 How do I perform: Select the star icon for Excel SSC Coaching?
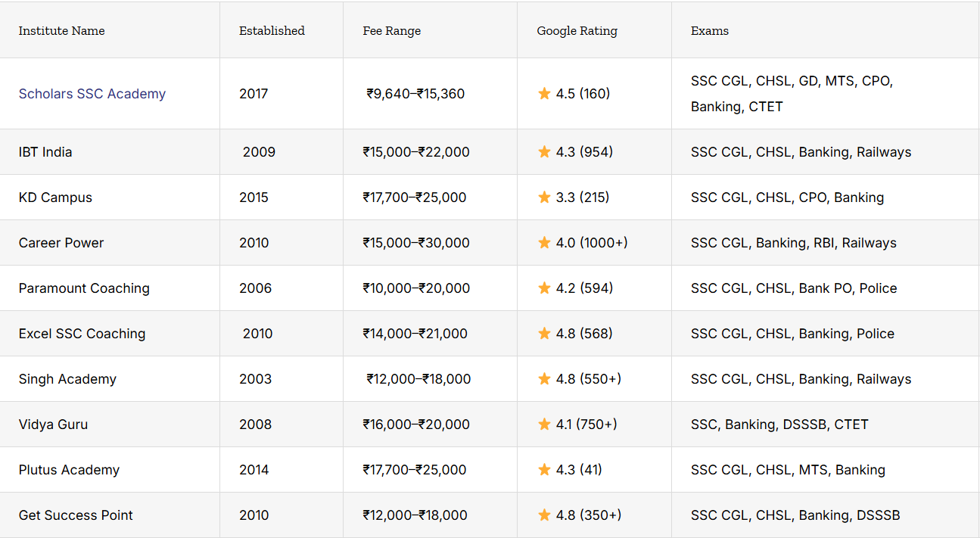click(544, 334)
